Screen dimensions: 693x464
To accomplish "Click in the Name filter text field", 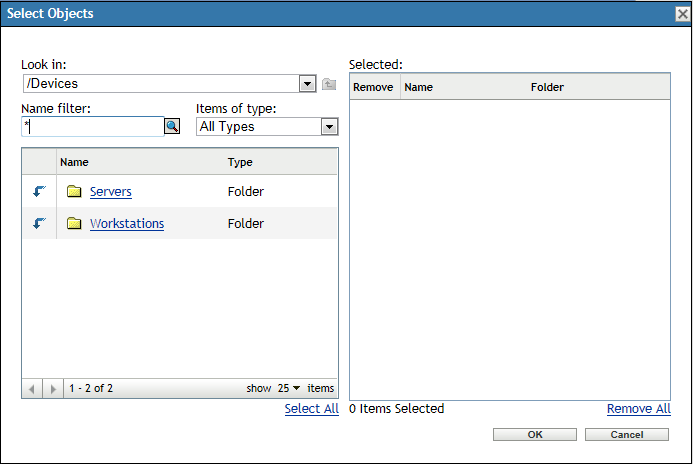I will pyautogui.click(x=92, y=126).
